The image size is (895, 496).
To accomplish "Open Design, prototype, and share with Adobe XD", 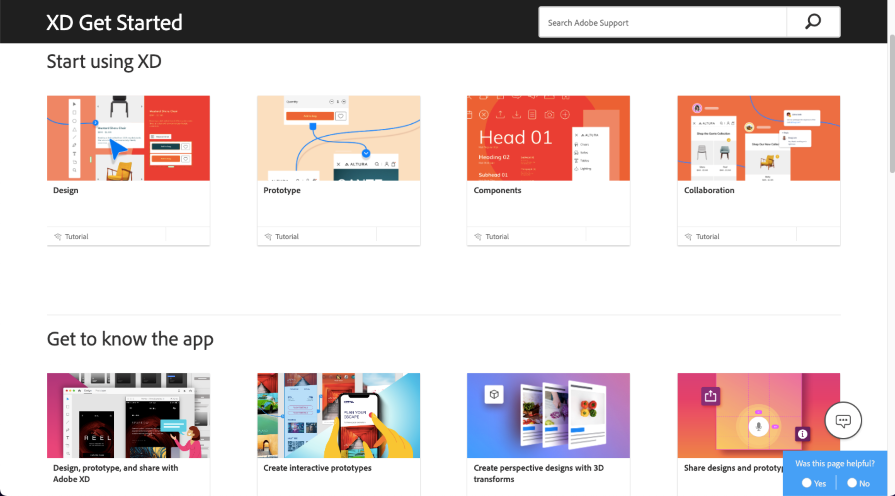I will coord(115,473).
